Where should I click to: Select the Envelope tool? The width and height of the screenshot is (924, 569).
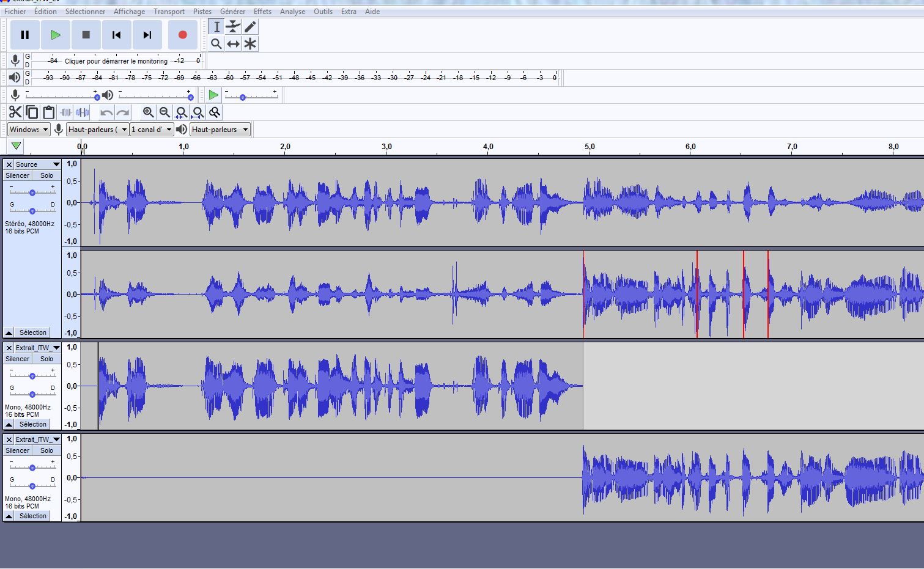[233, 26]
